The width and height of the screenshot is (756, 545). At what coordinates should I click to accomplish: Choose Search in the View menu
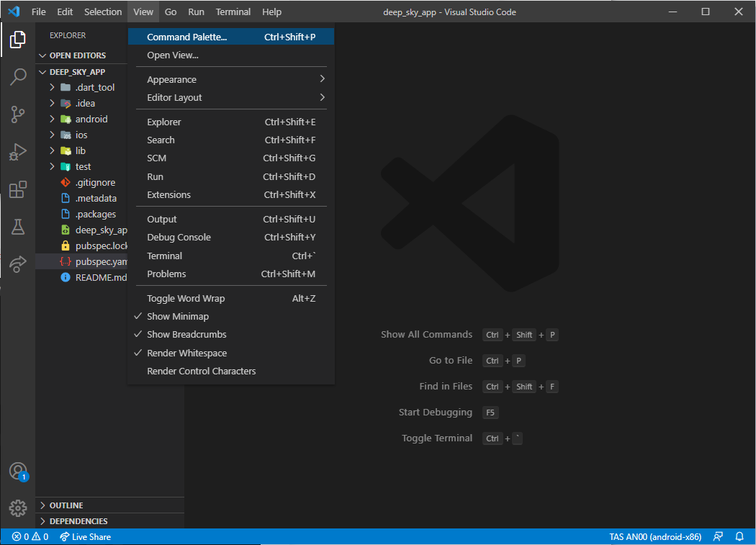(231, 140)
